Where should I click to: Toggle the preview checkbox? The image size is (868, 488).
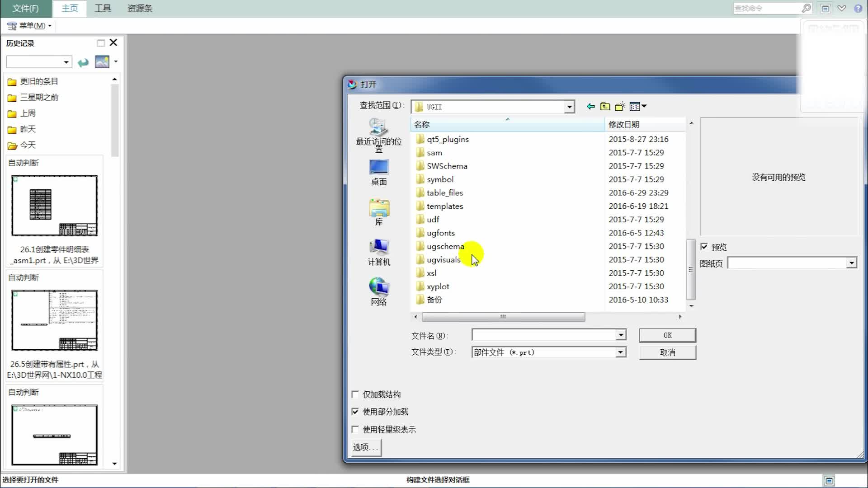tap(704, 247)
